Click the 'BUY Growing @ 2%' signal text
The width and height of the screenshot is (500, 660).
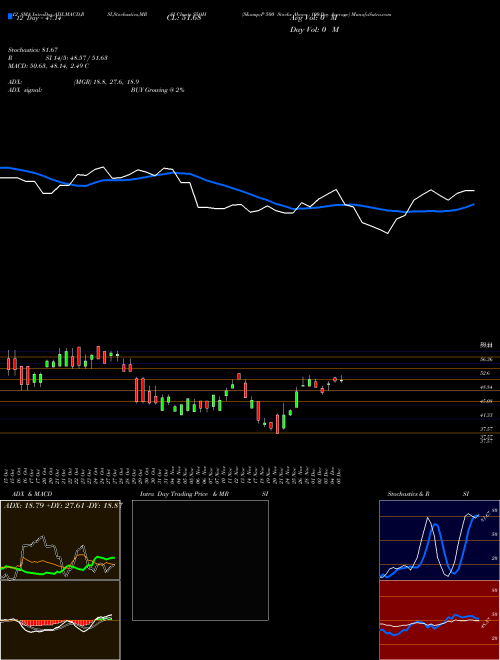[157, 90]
